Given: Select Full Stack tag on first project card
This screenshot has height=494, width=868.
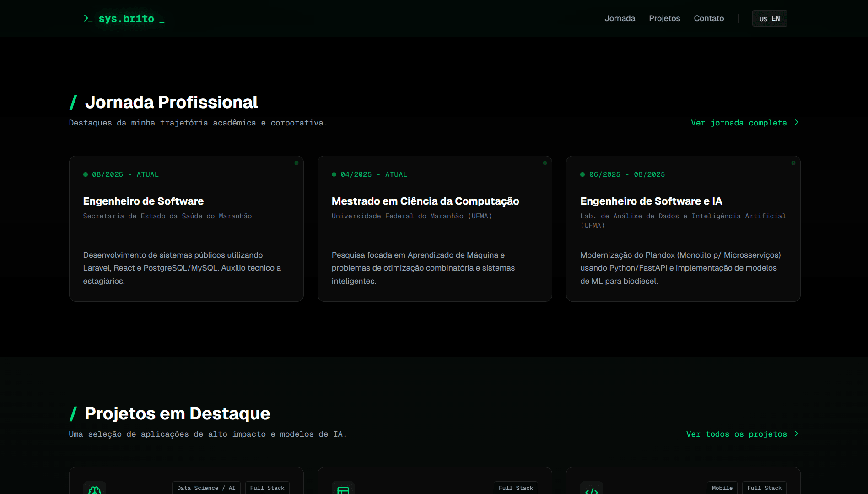Looking at the screenshot, I should click(x=267, y=488).
